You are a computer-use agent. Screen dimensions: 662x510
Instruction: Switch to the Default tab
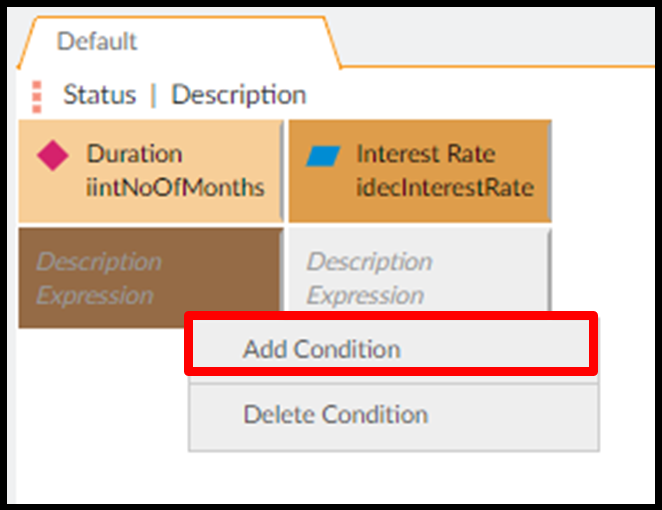pyautogui.click(x=97, y=42)
